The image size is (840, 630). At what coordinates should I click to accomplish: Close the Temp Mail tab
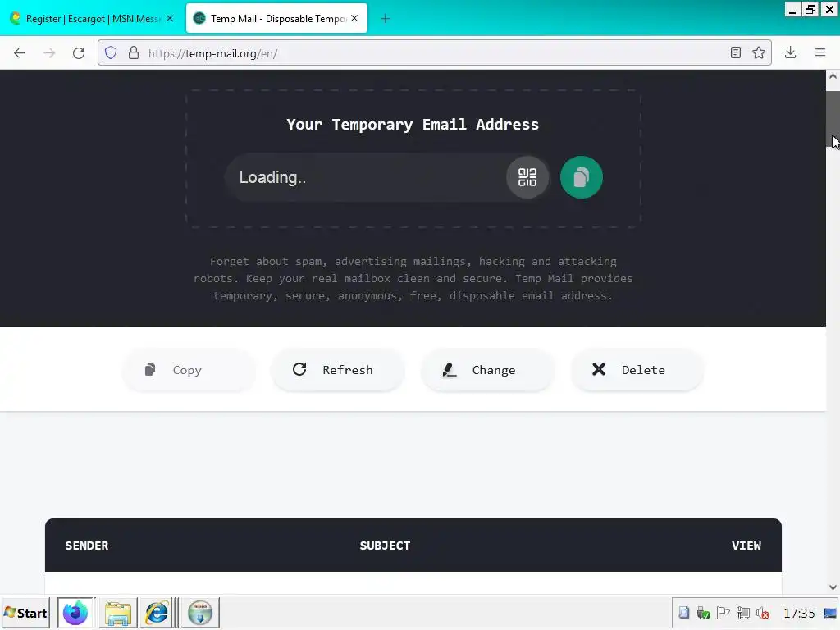click(x=354, y=18)
